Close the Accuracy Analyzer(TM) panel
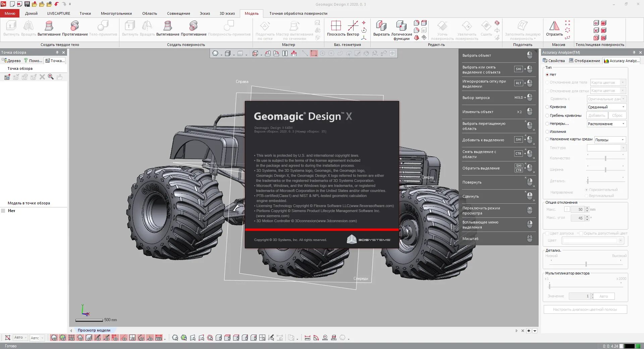644x349 pixels. (640, 52)
